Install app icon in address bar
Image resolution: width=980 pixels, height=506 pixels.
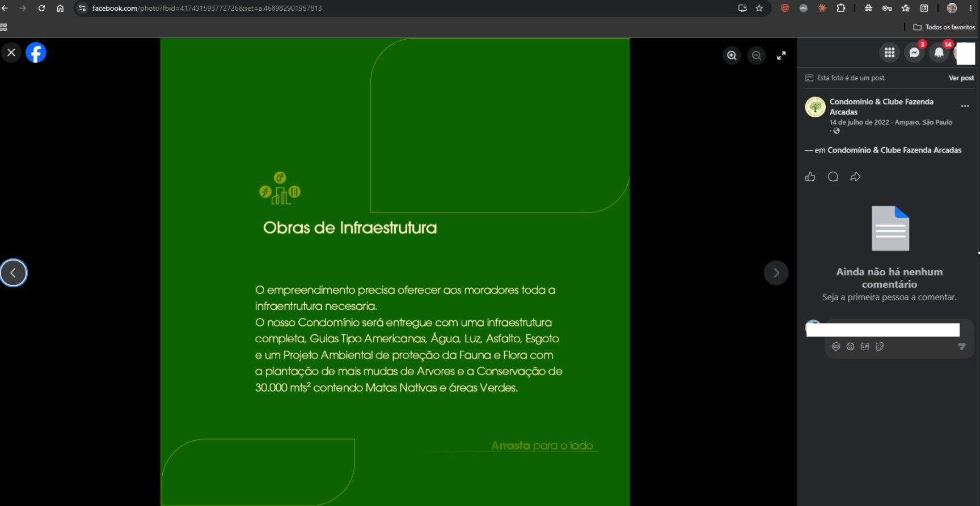[x=742, y=8]
